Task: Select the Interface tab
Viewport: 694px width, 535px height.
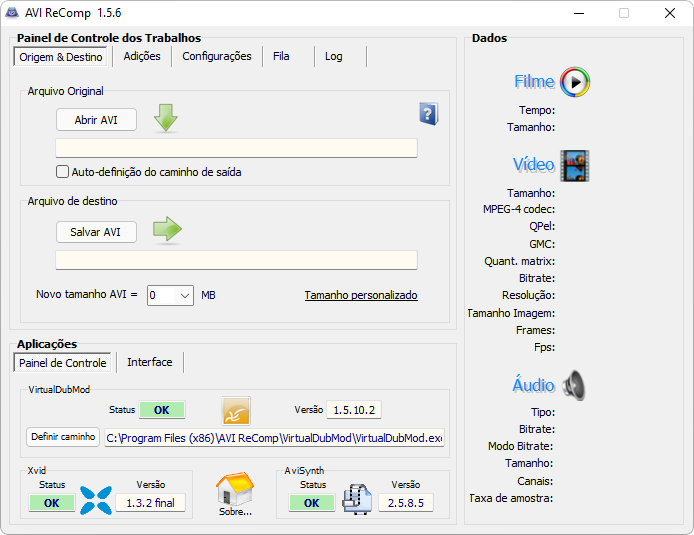Action: 150,362
